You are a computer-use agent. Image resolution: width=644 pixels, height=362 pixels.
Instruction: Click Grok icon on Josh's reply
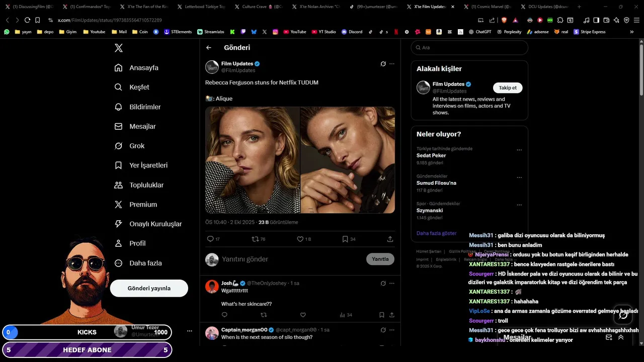(x=383, y=283)
